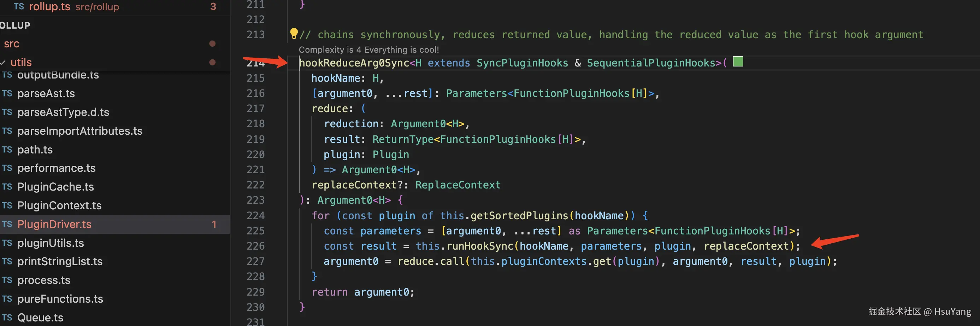This screenshot has height=326, width=980.
Task: Click the problem count 3 beside rollup.ts
Action: (x=213, y=6)
